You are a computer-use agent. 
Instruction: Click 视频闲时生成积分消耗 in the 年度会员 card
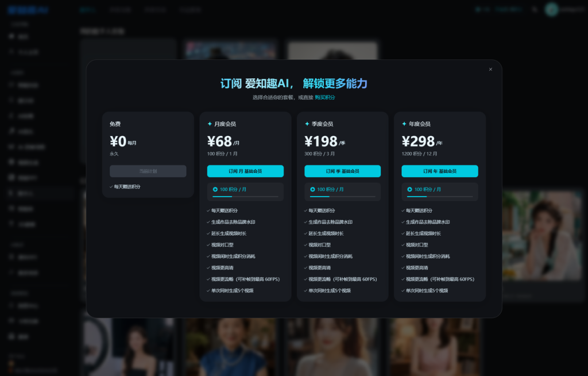point(428,256)
